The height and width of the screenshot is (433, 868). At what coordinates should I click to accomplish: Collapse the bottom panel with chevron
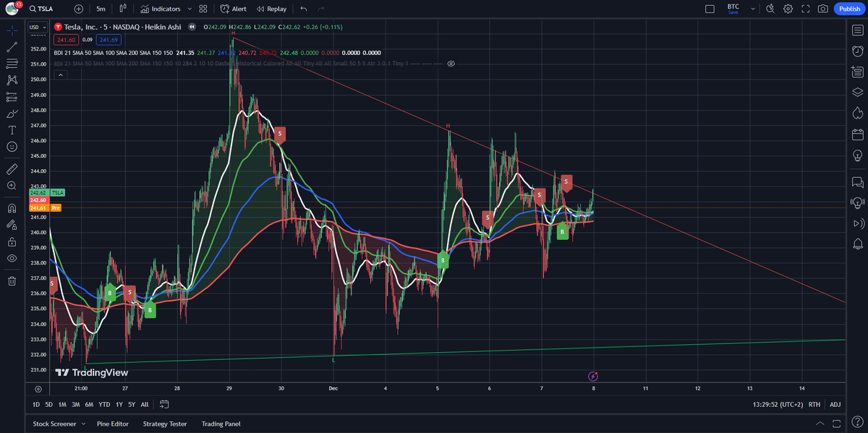(x=820, y=424)
